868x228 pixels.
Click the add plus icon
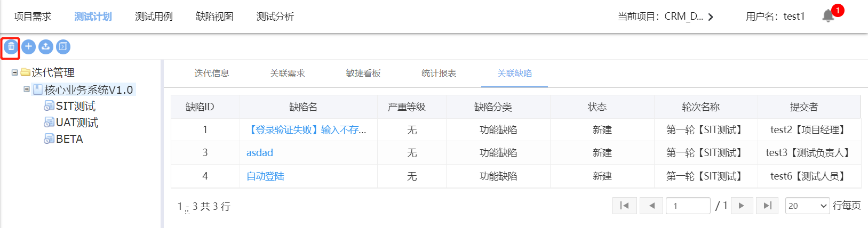(x=29, y=47)
